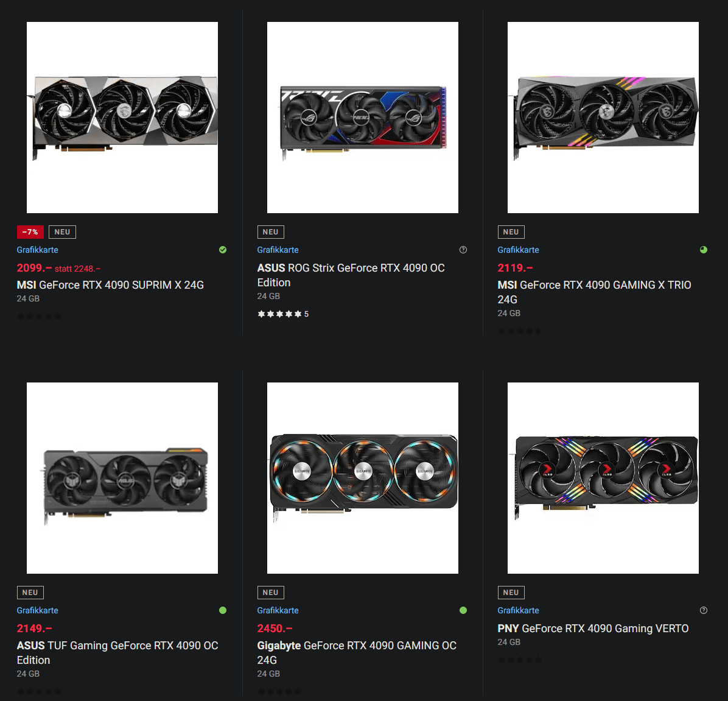Click the -7% discount badge
The image size is (728, 701).
[30, 232]
